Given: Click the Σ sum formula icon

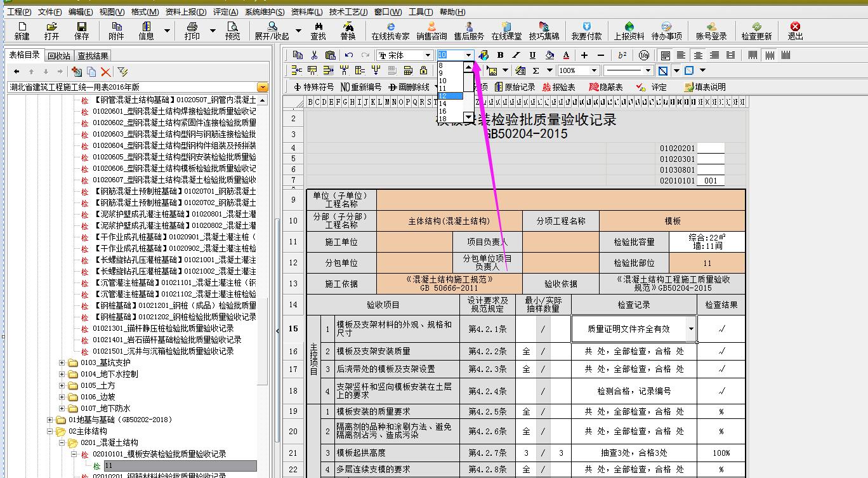Looking at the screenshot, I should click(x=536, y=70).
